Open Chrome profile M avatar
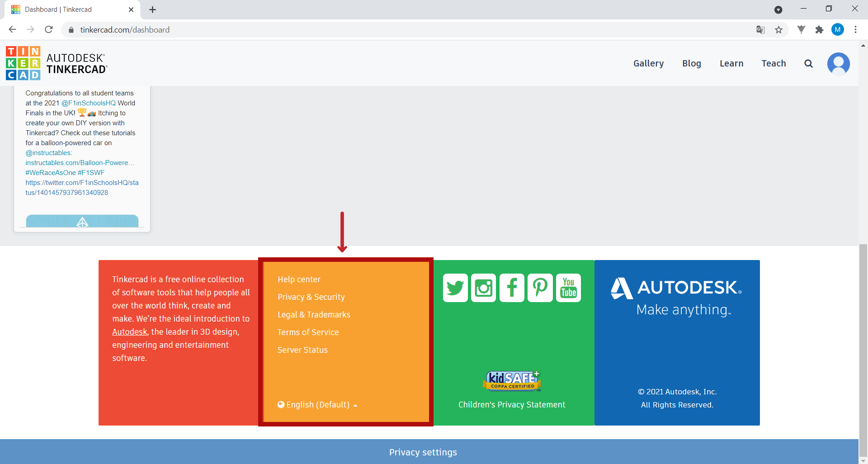The height and width of the screenshot is (464, 868). click(837, 30)
